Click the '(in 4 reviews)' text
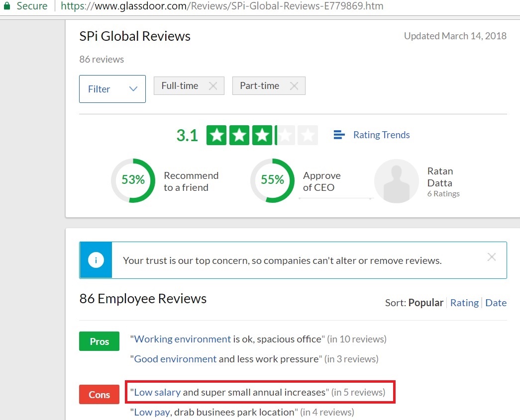The image size is (520, 420). (x=327, y=413)
